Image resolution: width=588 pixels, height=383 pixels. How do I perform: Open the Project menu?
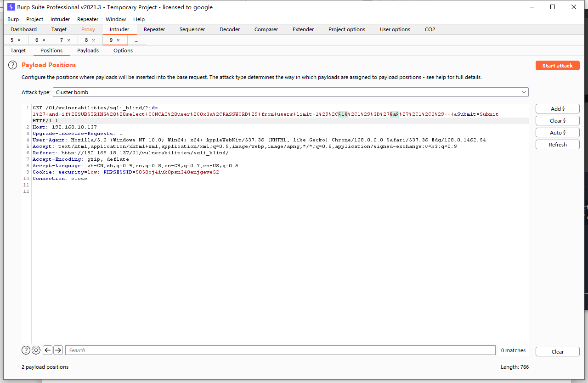[x=35, y=19]
